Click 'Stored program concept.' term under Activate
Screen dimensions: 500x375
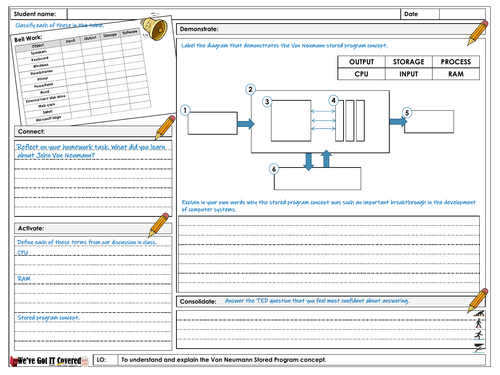(x=48, y=318)
